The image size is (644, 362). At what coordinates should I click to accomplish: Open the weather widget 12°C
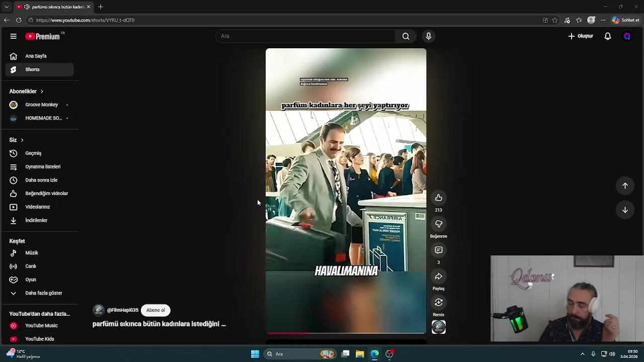pyautogui.click(x=22, y=354)
